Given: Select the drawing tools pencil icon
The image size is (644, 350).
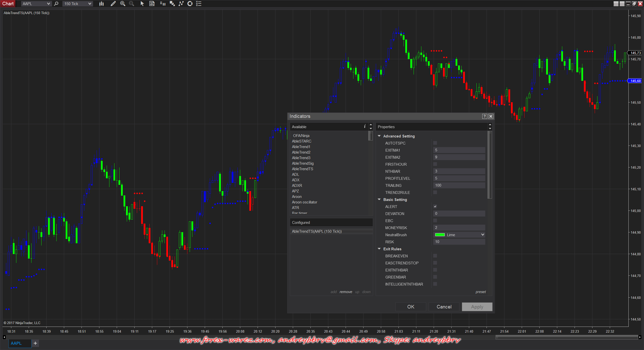Looking at the screenshot, I should tap(113, 4).
